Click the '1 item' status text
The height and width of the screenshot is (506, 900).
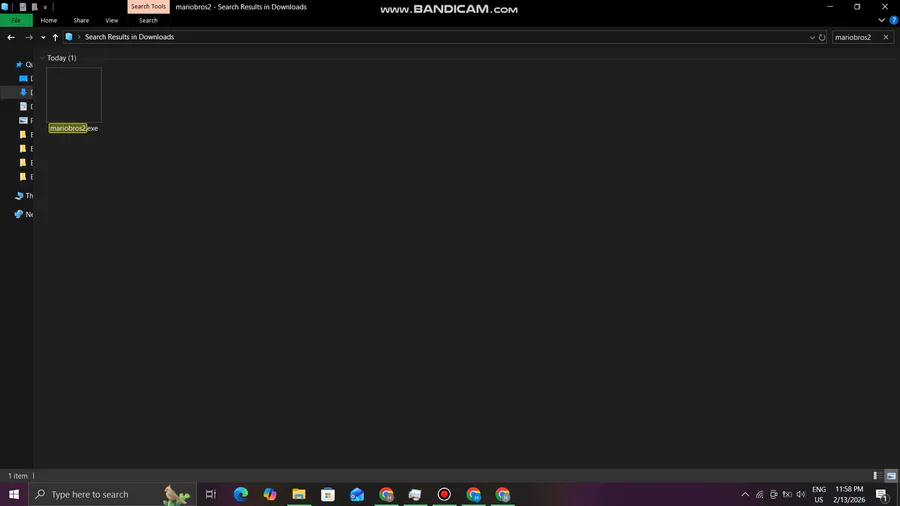pyautogui.click(x=18, y=476)
